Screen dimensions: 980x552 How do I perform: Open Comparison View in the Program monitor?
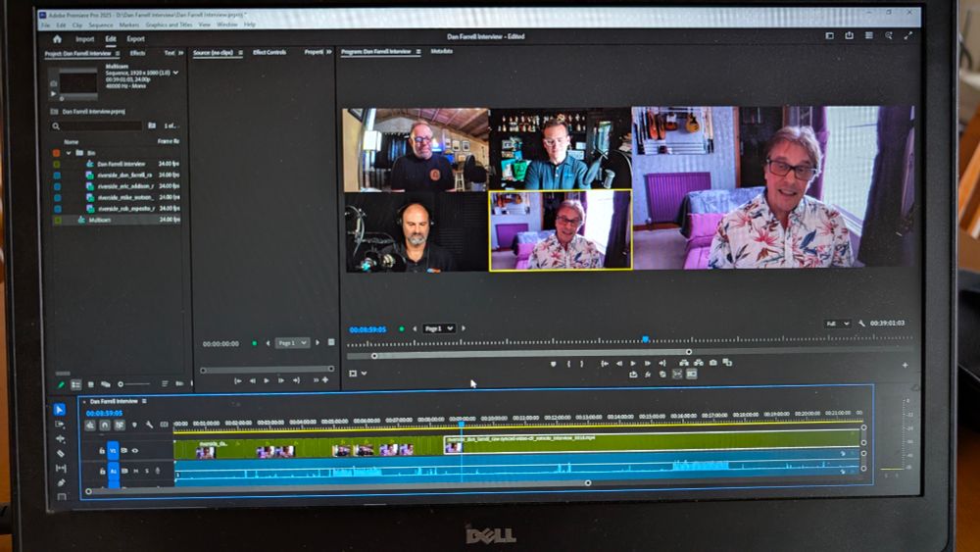pyautogui.click(x=727, y=363)
